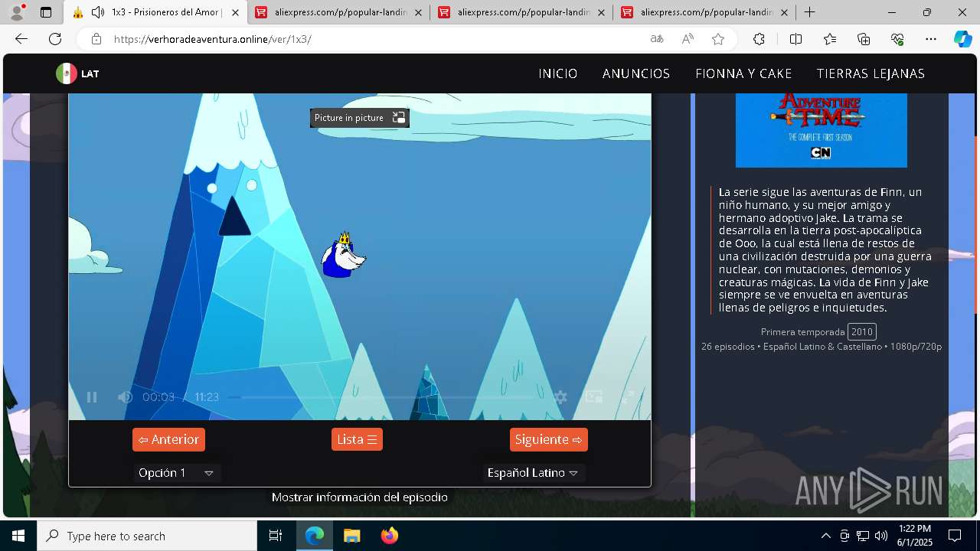Toggle split screen view
980x551 pixels.
(795, 39)
